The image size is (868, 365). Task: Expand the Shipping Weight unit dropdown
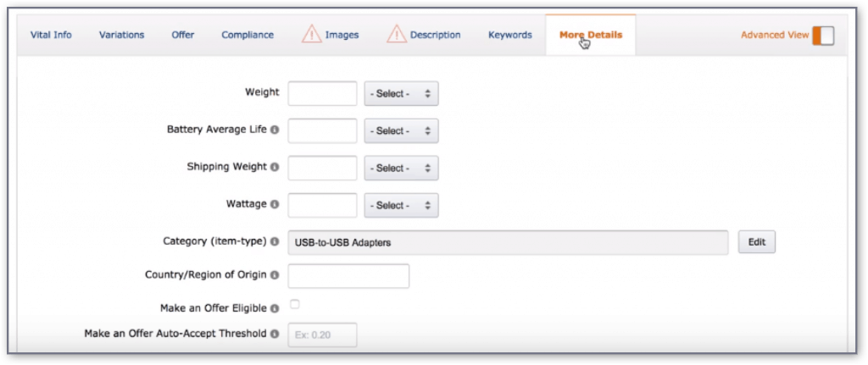[x=401, y=168]
